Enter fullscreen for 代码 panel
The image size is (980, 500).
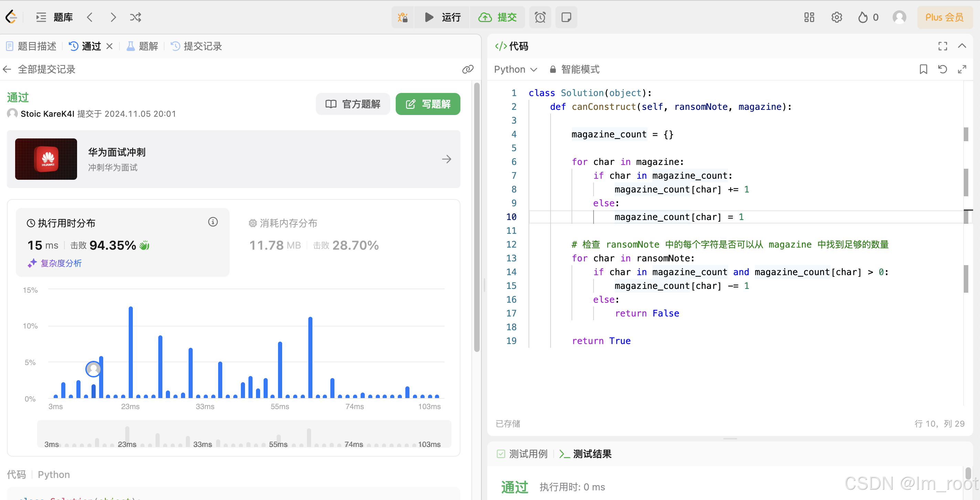(942, 46)
